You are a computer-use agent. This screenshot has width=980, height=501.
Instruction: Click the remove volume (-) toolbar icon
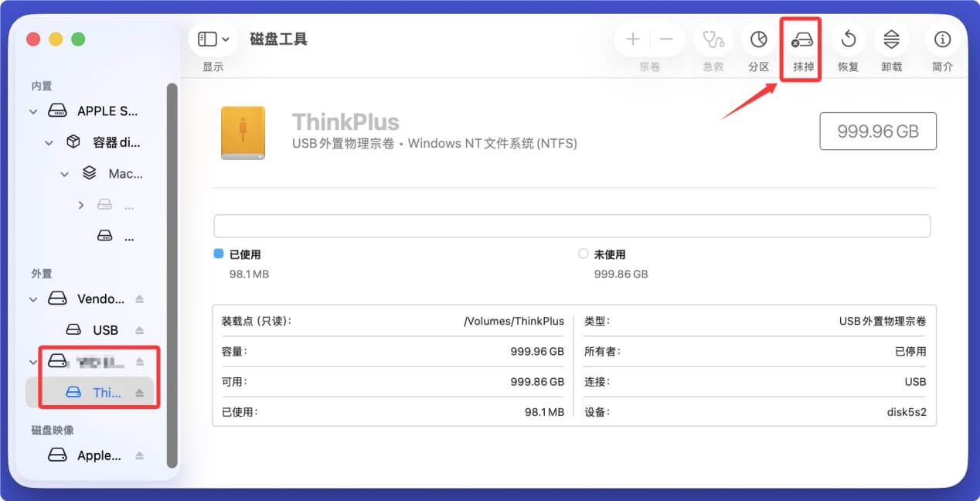pos(665,39)
